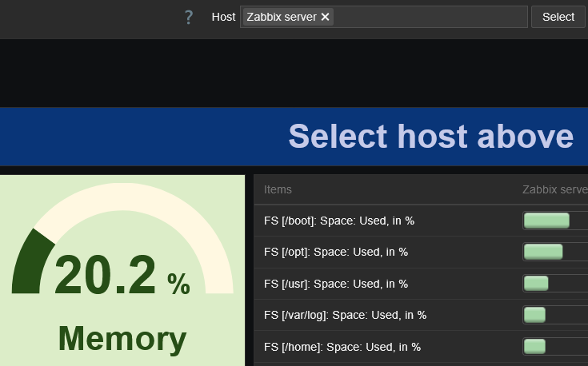Click the Zabbix server column header
This screenshot has height=366, width=588.
[554, 189]
